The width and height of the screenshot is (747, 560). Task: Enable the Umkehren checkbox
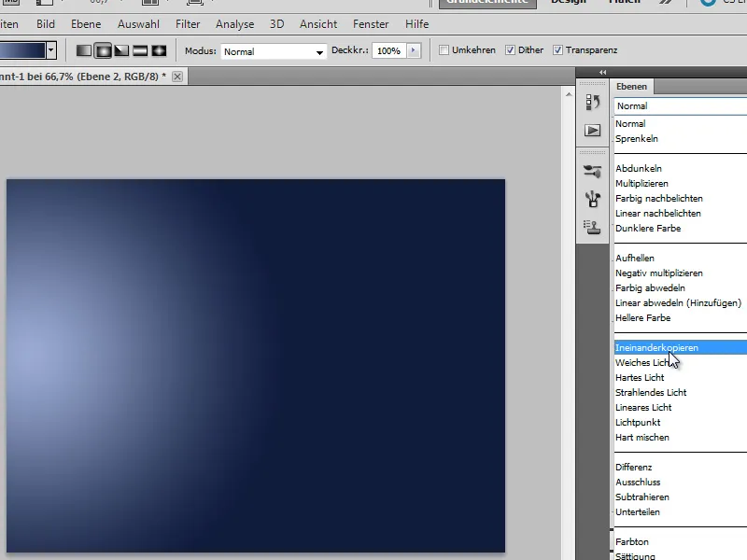click(444, 50)
